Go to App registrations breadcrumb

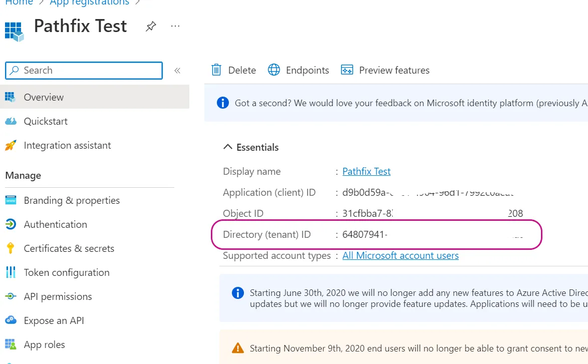[89, 3]
